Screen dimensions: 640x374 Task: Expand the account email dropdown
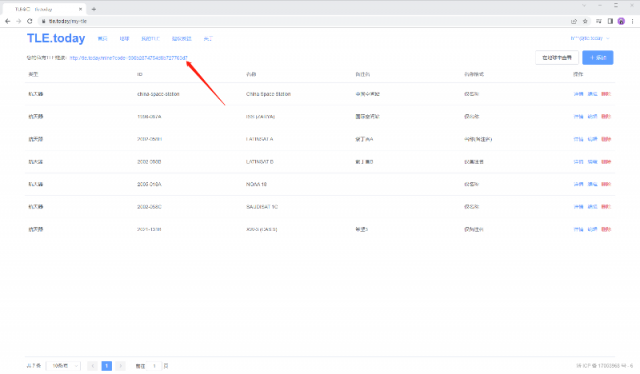(x=590, y=38)
